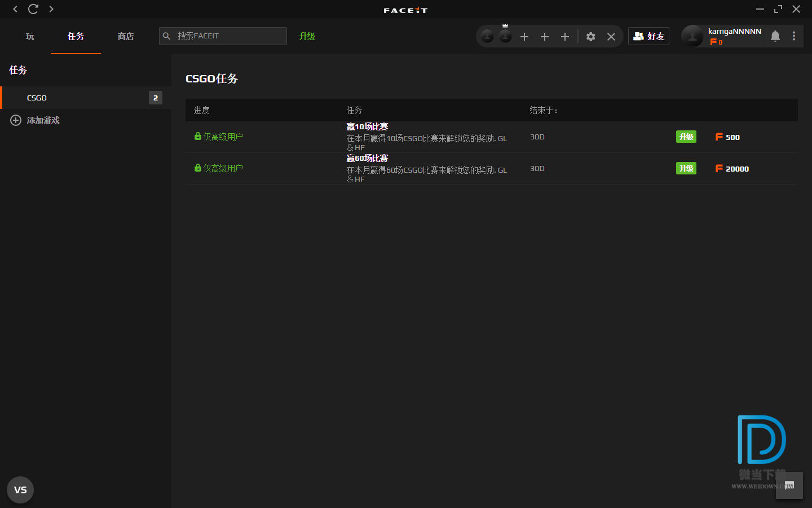The height and width of the screenshot is (508, 812).
Task: Open the three-dot more options menu
Action: point(794,36)
